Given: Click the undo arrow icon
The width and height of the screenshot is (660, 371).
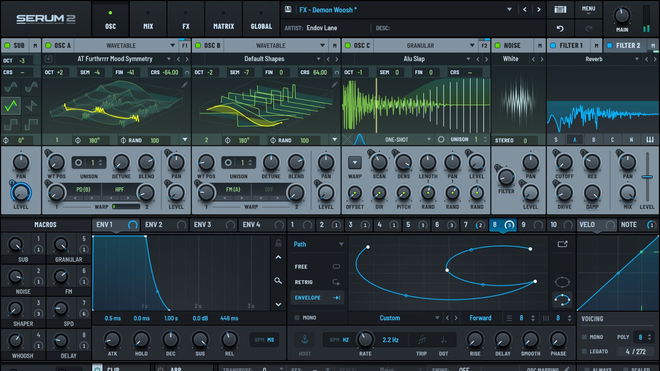Looking at the screenshot, I should 560,28.
